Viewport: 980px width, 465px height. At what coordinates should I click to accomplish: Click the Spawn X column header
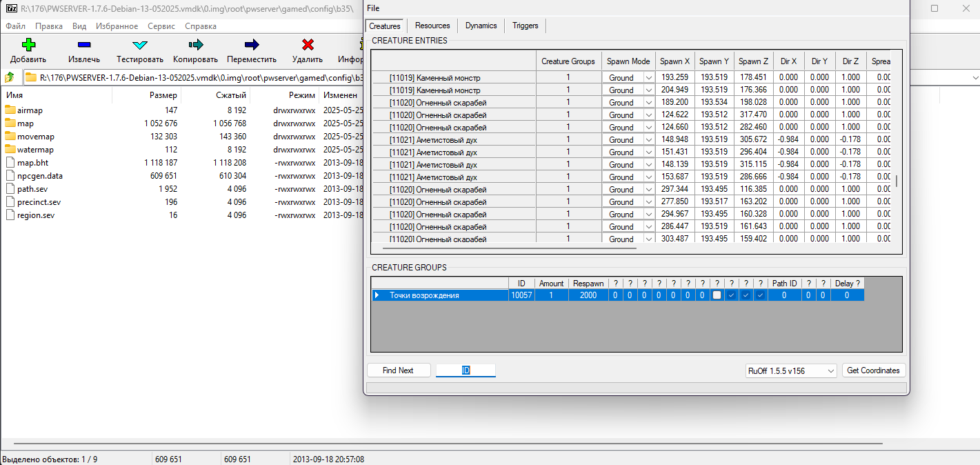674,61
